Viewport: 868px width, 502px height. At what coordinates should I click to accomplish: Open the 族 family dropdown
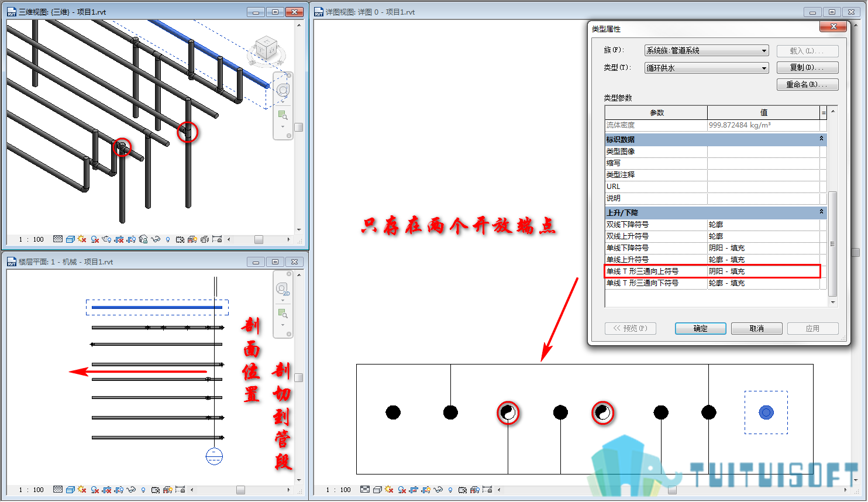pyautogui.click(x=764, y=51)
